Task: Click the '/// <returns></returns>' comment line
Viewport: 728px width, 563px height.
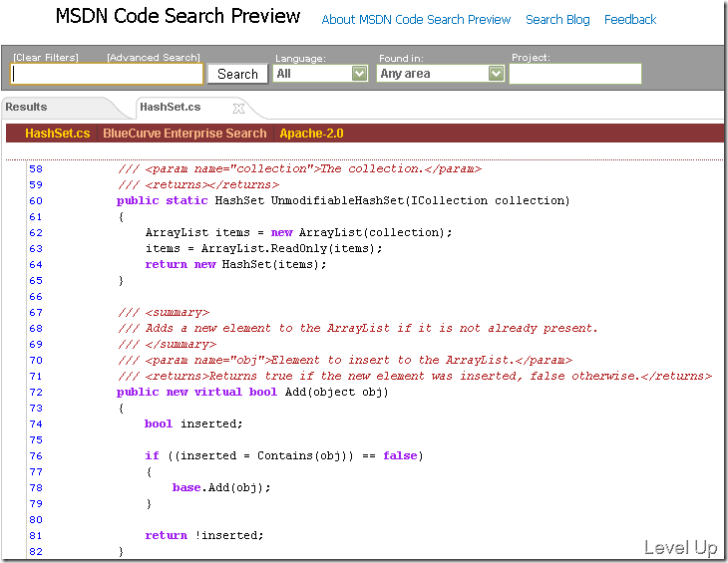Action: [198, 184]
